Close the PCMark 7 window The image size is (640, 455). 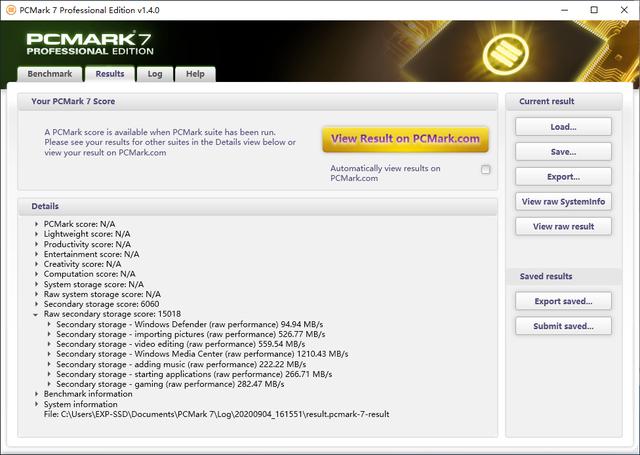pos(624,10)
